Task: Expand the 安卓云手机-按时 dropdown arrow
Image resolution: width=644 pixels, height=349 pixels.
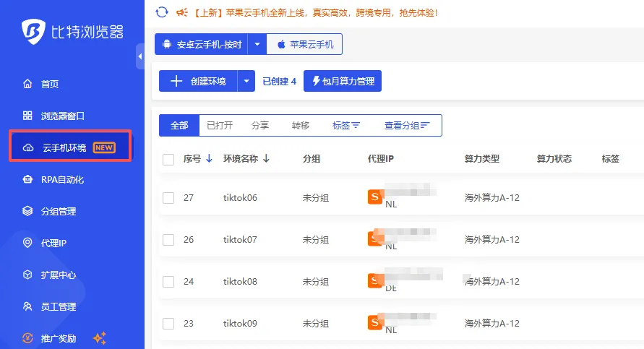Action: 257,44
